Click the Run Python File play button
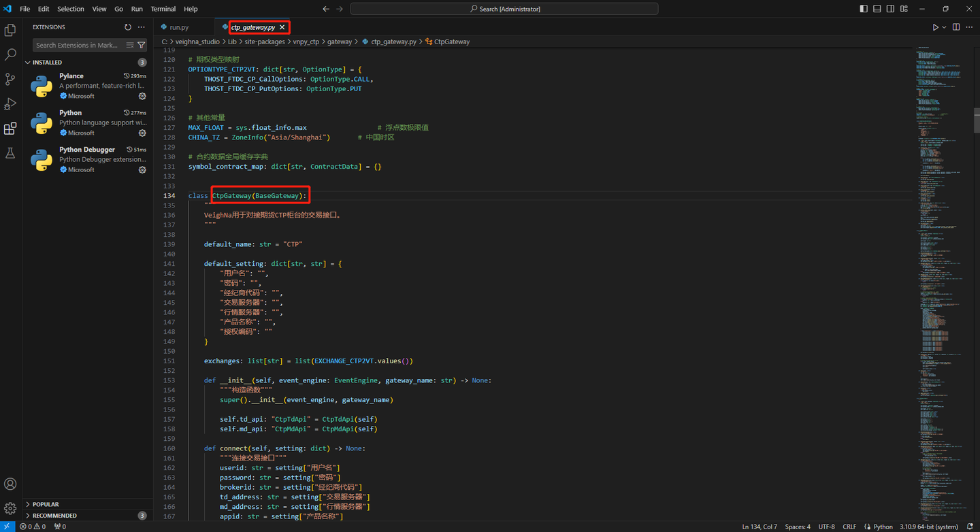980x532 pixels. coord(935,27)
